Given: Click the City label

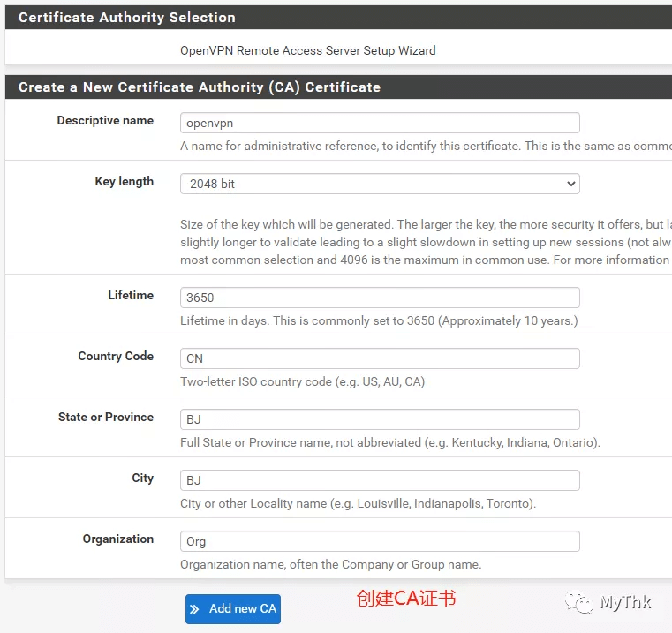Looking at the screenshot, I should coord(143,479).
